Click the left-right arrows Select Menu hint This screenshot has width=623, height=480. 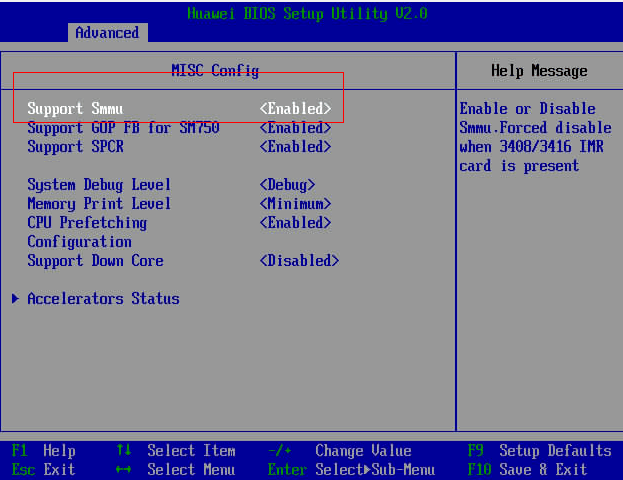176,470
